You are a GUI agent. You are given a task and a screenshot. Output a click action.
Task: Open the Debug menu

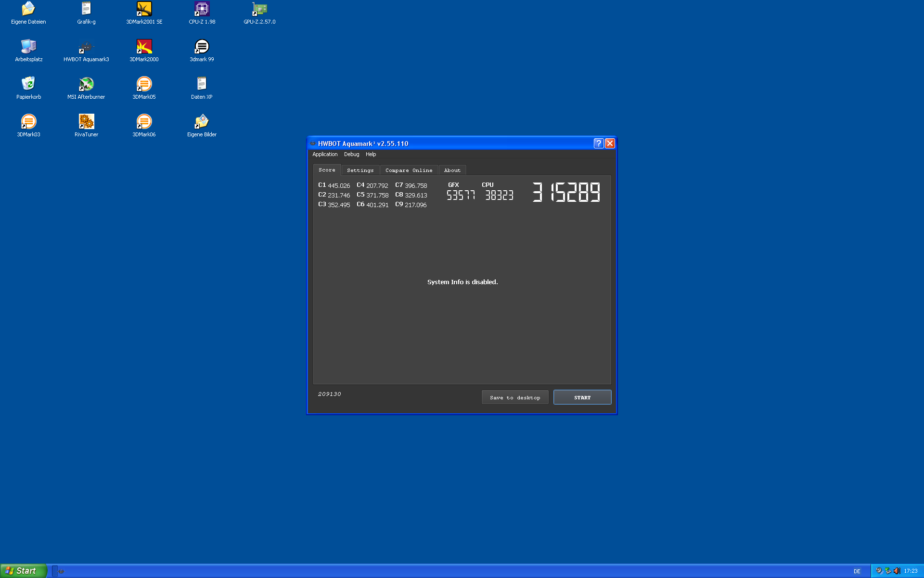351,154
